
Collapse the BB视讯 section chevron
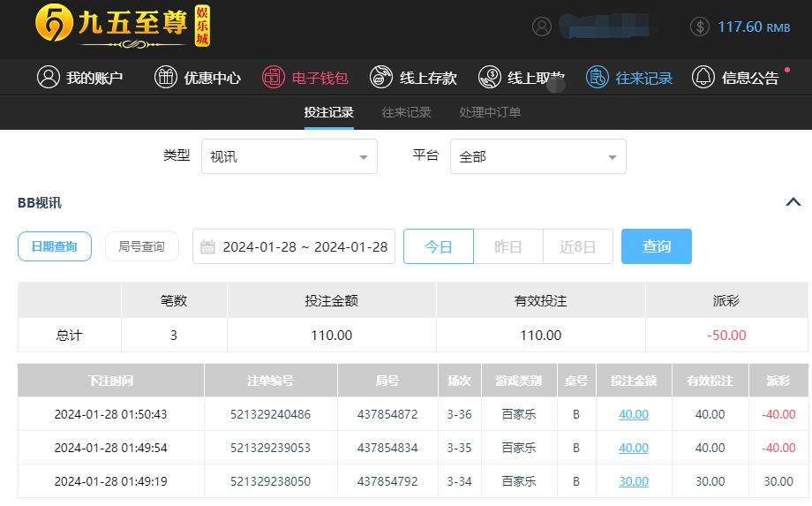793,202
